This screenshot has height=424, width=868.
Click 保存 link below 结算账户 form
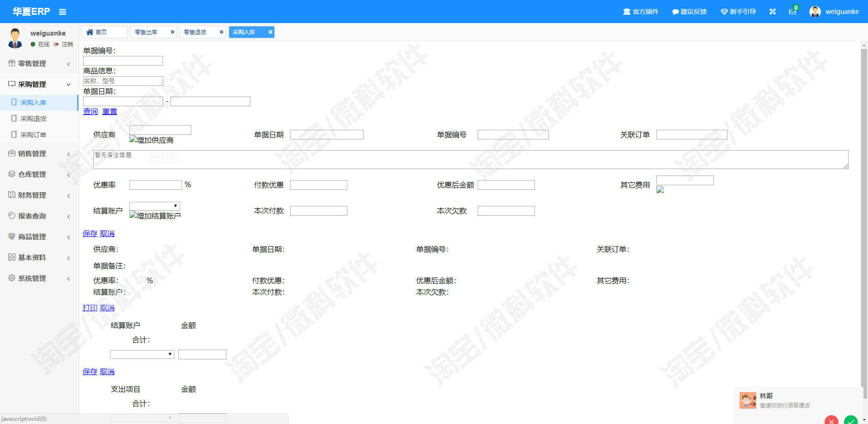pyautogui.click(x=90, y=234)
